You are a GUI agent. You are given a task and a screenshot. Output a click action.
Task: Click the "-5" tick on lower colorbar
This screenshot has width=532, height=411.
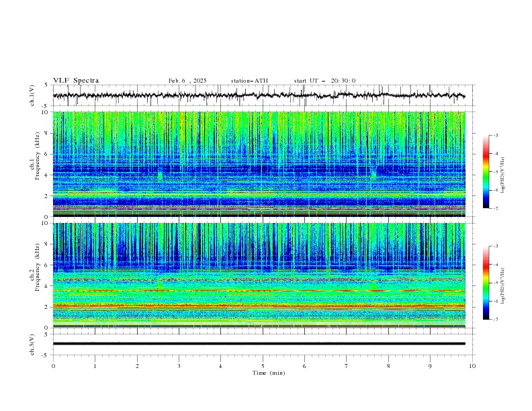coord(495,283)
